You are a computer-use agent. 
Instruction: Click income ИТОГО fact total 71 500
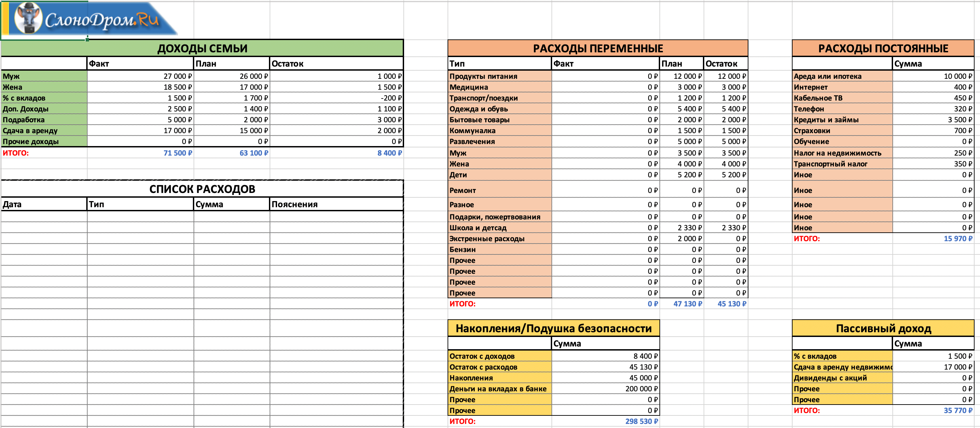tap(178, 153)
